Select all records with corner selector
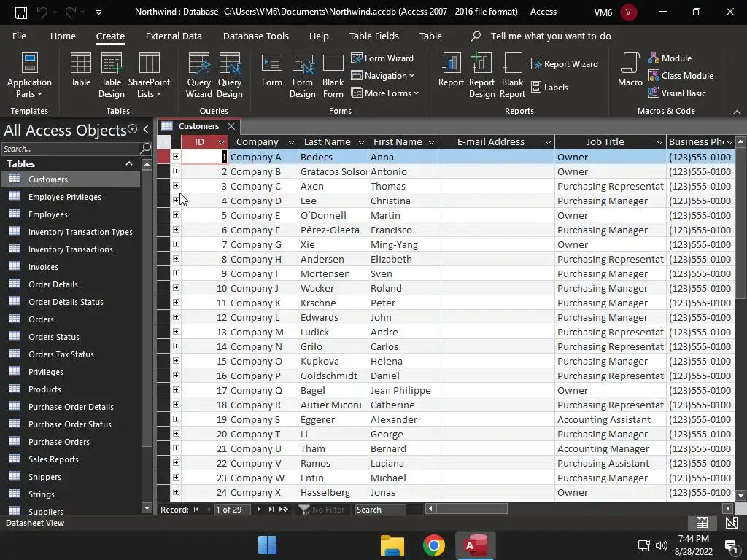747x560 pixels. pos(163,142)
